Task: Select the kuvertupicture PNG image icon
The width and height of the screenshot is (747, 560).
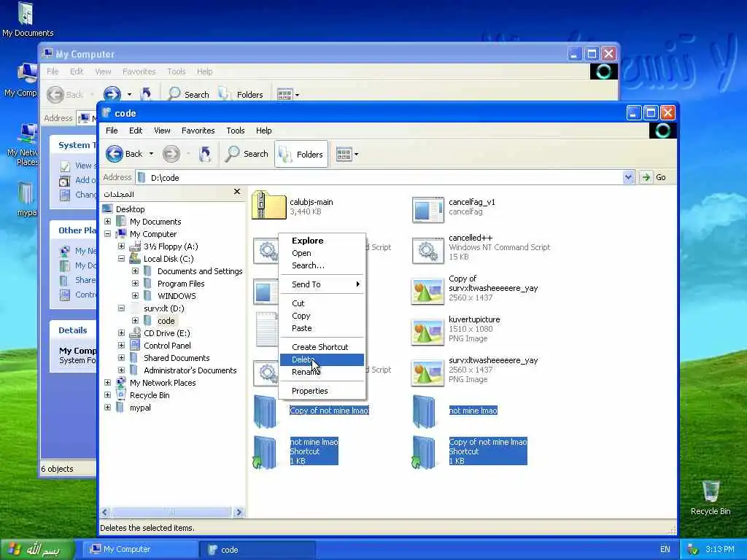Action: pyautogui.click(x=427, y=332)
